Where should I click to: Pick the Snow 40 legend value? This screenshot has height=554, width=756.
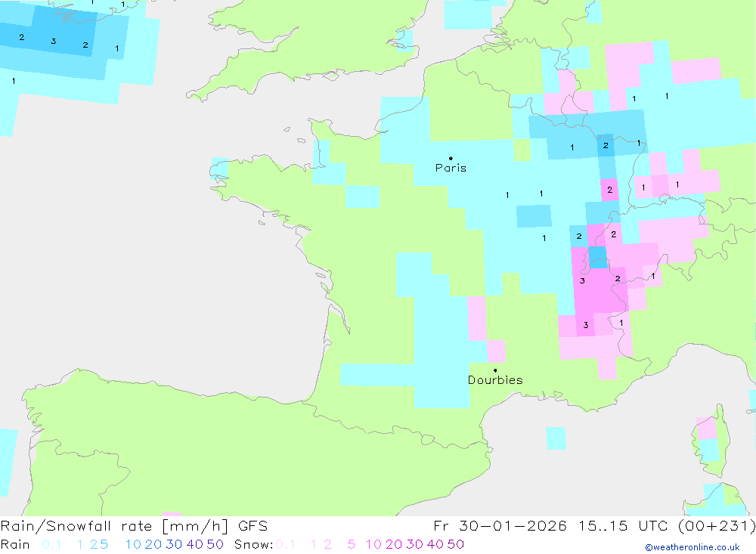(435, 544)
